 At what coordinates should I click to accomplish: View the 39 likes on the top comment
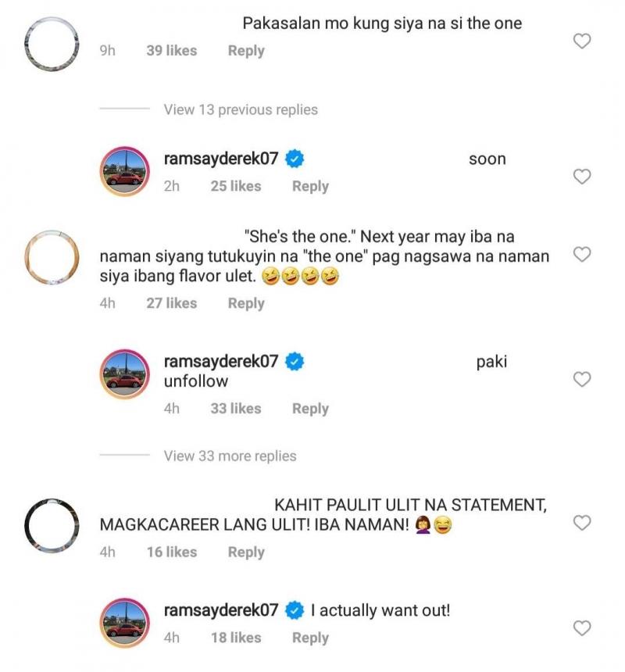[170, 51]
